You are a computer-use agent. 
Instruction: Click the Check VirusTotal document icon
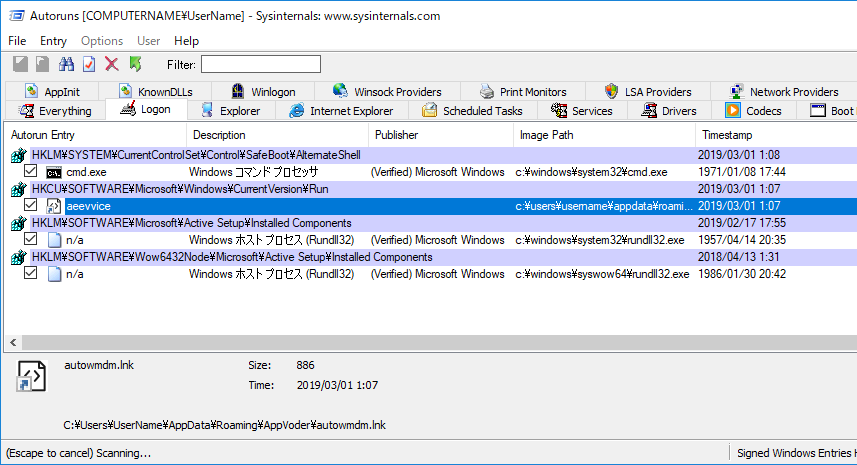tap(89, 64)
